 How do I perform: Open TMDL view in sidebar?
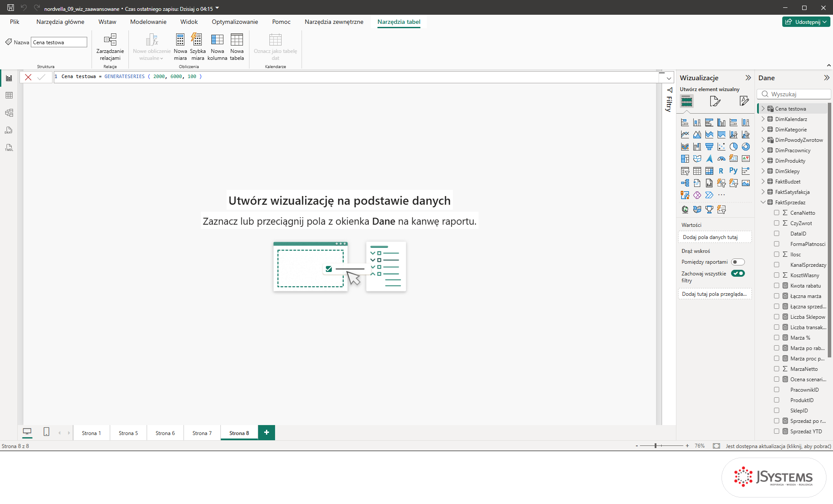(x=9, y=147)
